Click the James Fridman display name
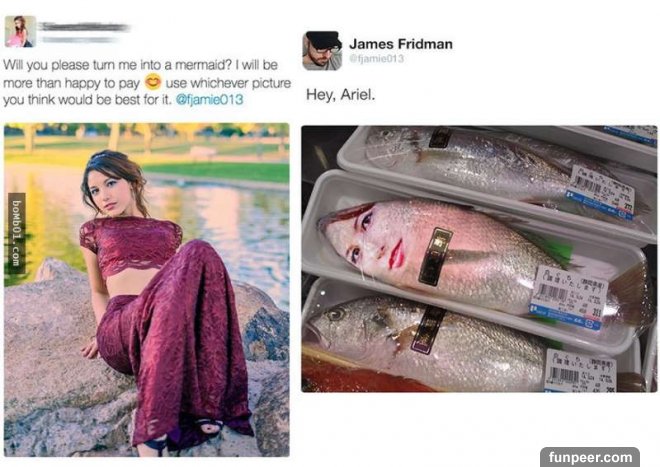 pos(400,44)
